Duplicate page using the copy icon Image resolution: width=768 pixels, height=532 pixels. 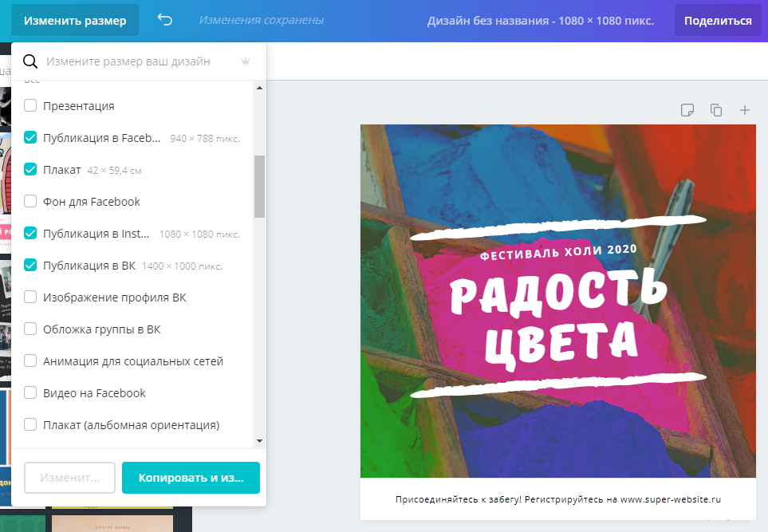point(715,110)
